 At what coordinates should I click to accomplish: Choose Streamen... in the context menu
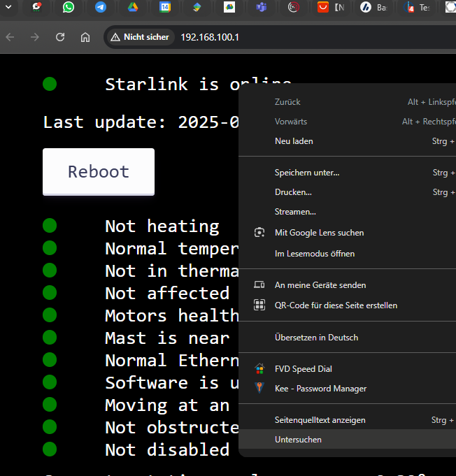click(x=347, y=212)
